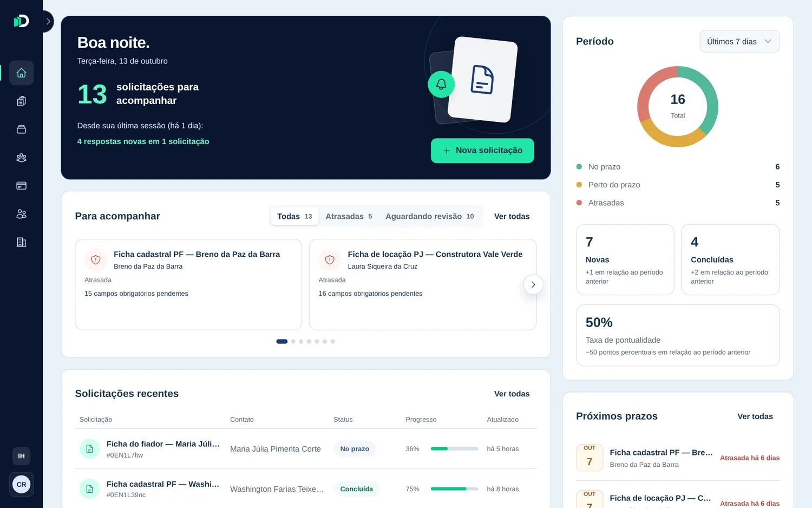This screenshot has width=812, height=508.
Task: Click Ver todas in Solicitações recentes
Action: (512, 394)
